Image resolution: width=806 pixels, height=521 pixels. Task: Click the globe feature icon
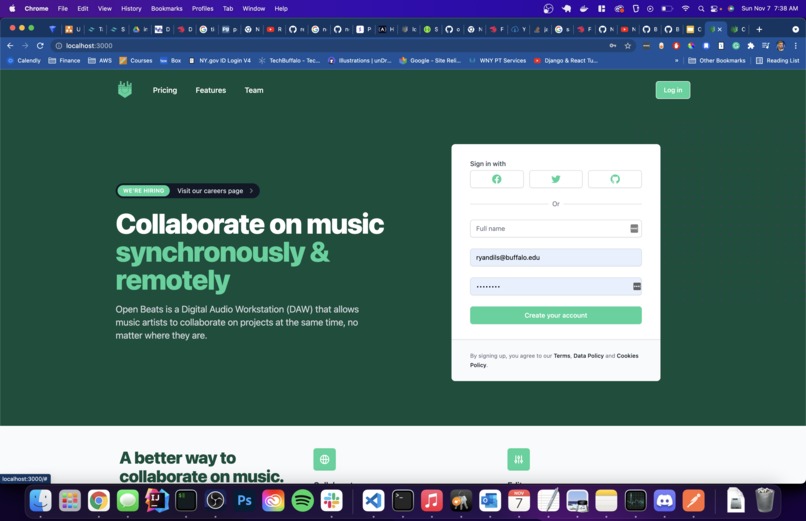tap(324, 459)
